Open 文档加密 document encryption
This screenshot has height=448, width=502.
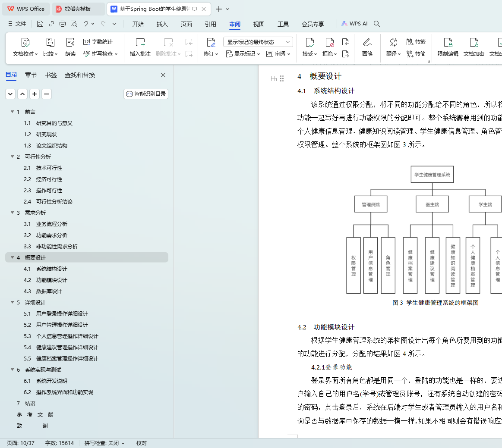tap(474, 47)
